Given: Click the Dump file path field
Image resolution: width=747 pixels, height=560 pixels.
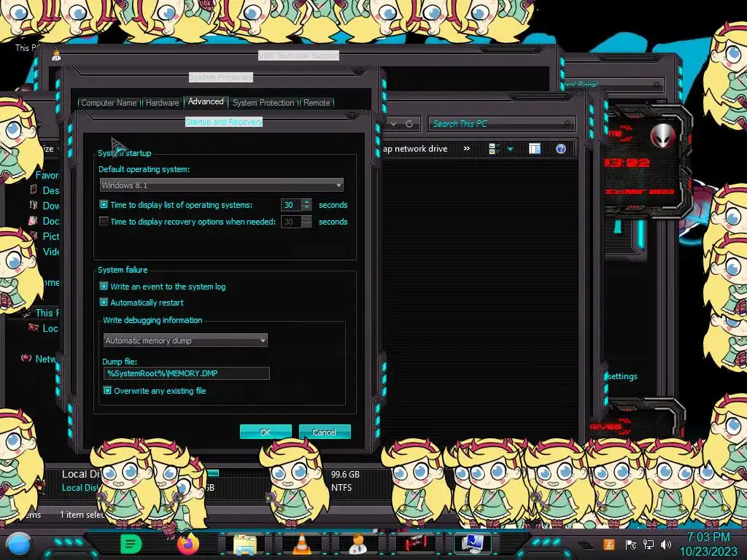Looking at the screenshot, I should tap(186, 373).
